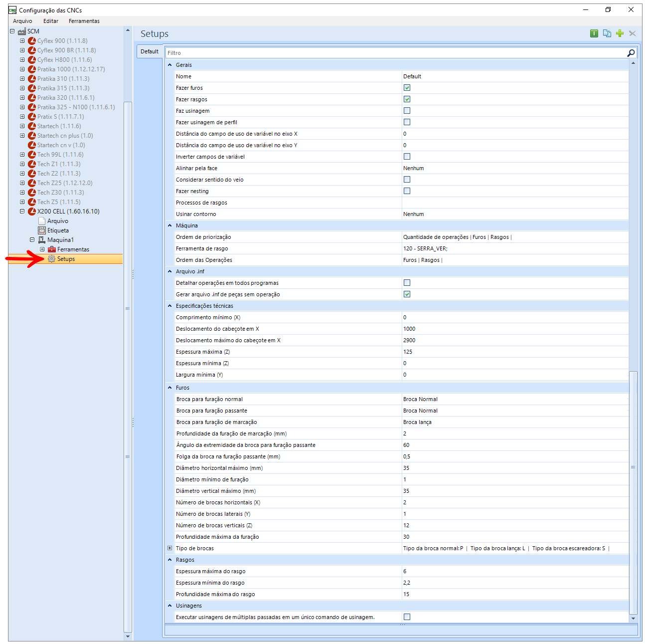Check Executar usinagens de múltiplas passadas checkbox
The height and width of the screenshot is (644, 645).
click(407, 617)
